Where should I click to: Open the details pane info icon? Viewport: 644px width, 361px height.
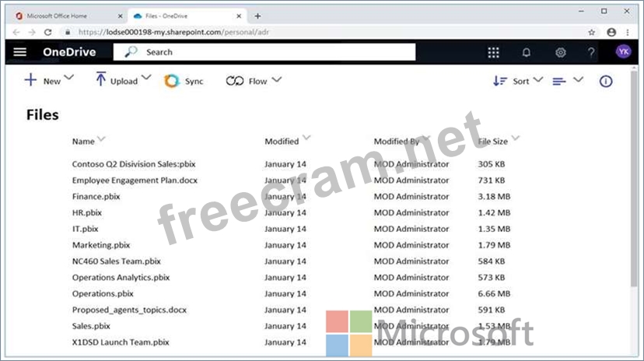tap(606, 82)
